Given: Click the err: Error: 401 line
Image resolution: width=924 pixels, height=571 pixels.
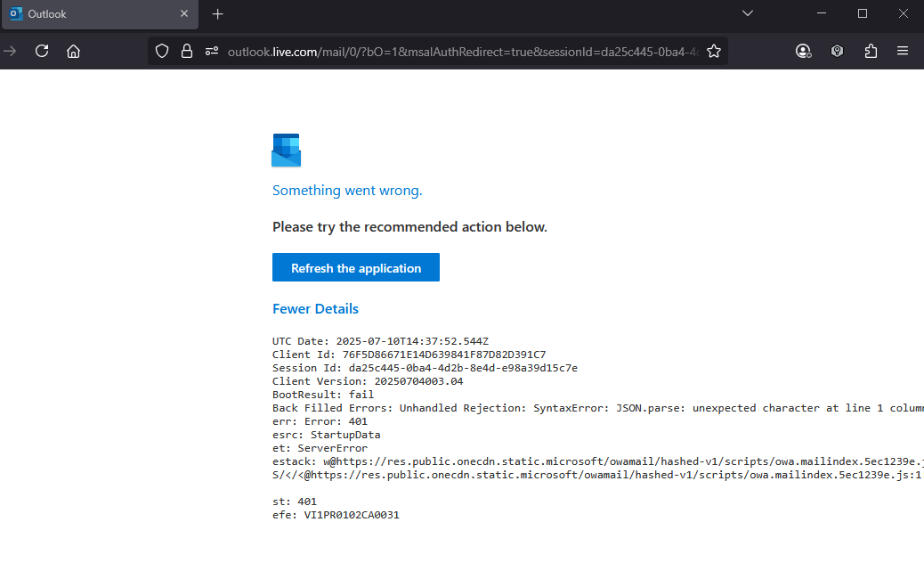Looking at the screenshot, I should tap(320, 421).
